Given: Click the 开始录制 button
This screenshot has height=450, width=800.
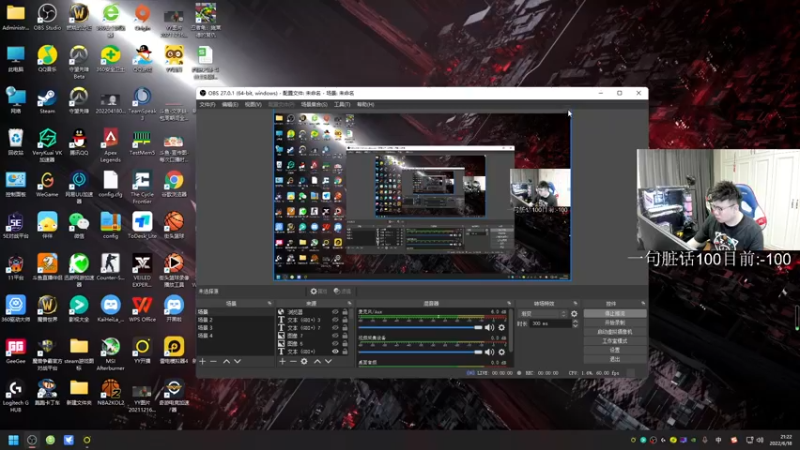Looking at the screenshot, I should click(x=615, y=322).
